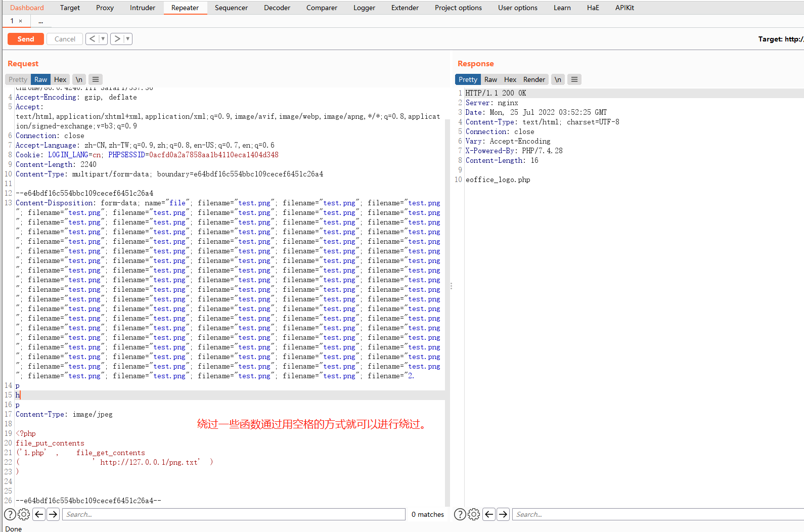Viewport: 804px width, 532px height.
Task: Open the Comparer tab
Action: point(322,8)
